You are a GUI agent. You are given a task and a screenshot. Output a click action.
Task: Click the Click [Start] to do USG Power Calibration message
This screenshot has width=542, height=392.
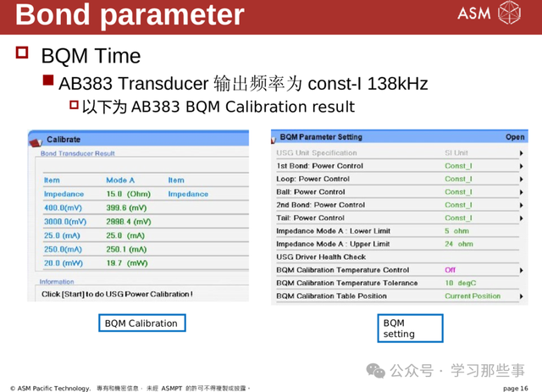tap(117, 295)
